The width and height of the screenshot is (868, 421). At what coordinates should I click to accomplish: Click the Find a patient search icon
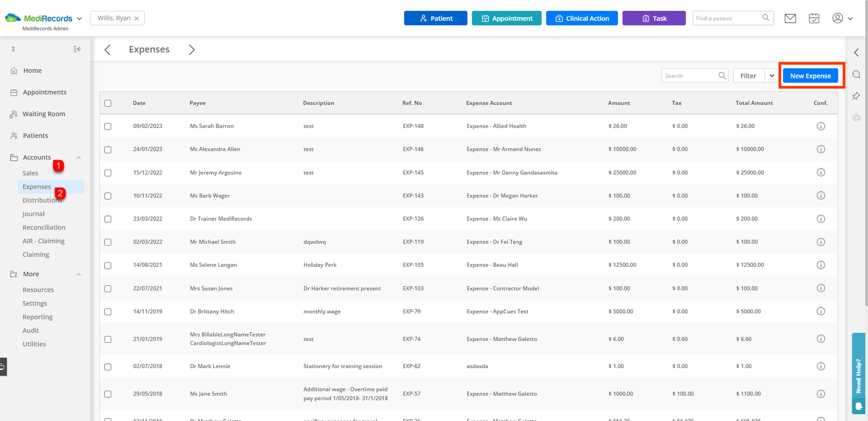coord(766,18)
